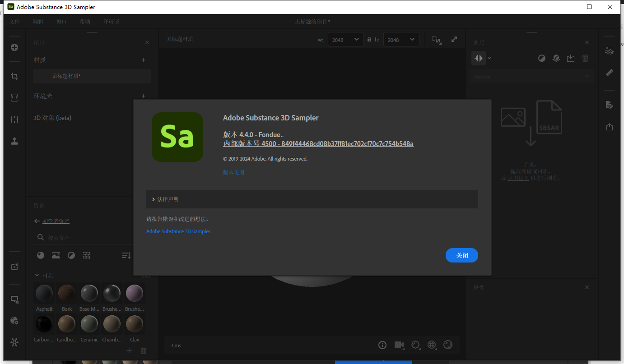Viewport: 624px width, 364px height.
Task: Open the display settings monitor-gear icon
Action: [14, 299]
